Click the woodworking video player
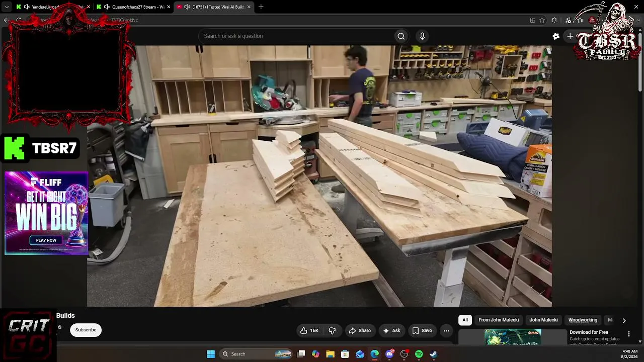 [319, 176]
